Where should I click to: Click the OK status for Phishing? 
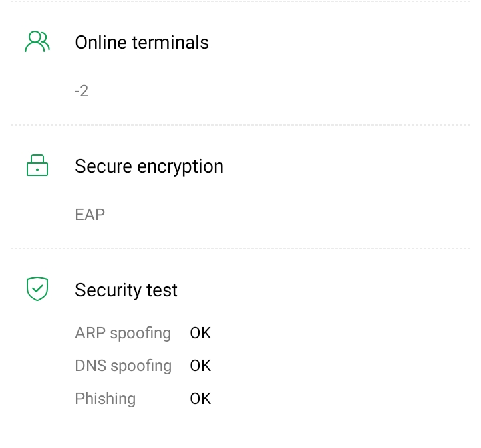tap(200, 399)
